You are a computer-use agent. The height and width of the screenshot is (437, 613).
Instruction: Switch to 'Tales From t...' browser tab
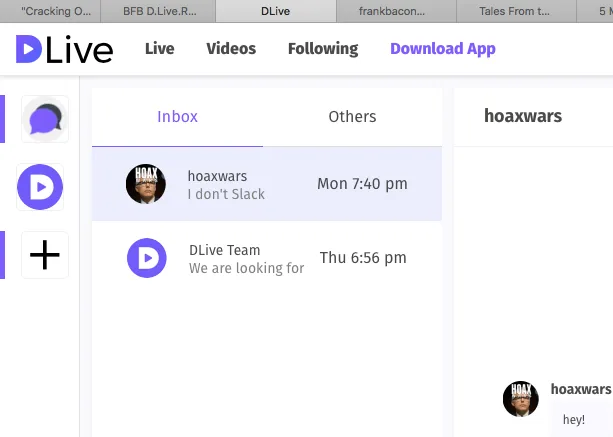tap(516, 11)
